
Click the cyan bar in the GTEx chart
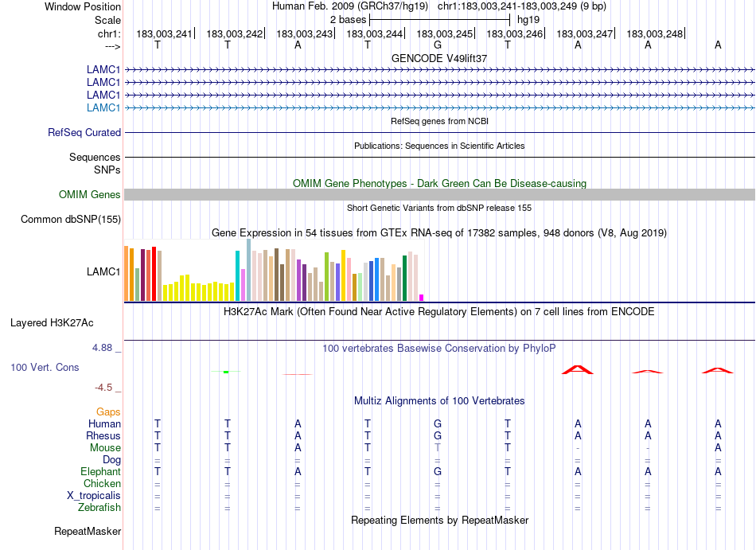click(x=237, y=275)
